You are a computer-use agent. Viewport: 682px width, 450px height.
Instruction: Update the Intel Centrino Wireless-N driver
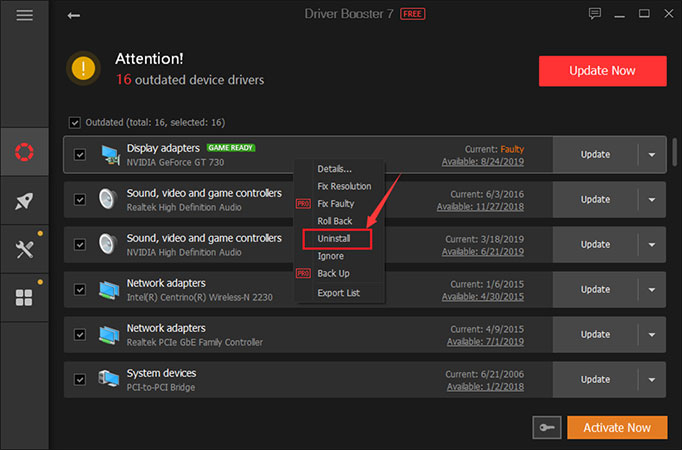pyautogui.click(x=595, y=290)
